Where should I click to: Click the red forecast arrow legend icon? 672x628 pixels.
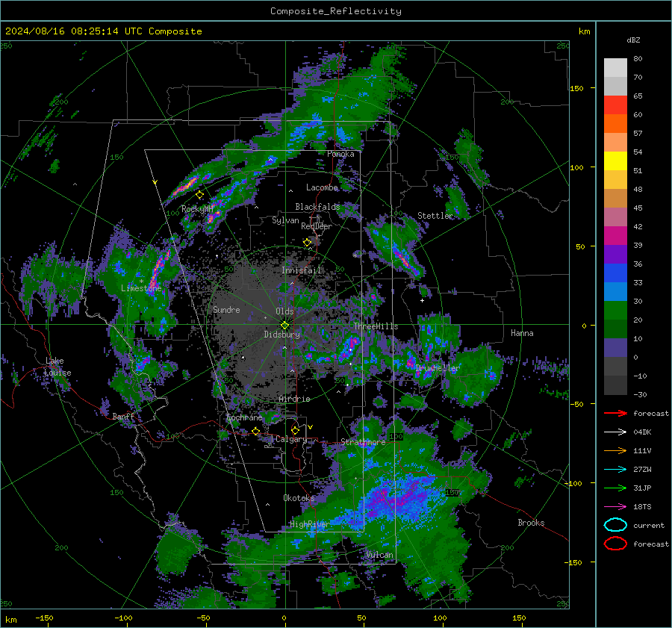click(615, 413)
